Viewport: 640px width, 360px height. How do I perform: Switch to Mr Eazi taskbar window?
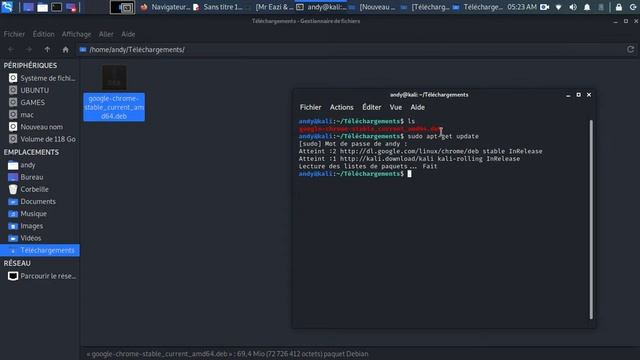pos(274,7)
